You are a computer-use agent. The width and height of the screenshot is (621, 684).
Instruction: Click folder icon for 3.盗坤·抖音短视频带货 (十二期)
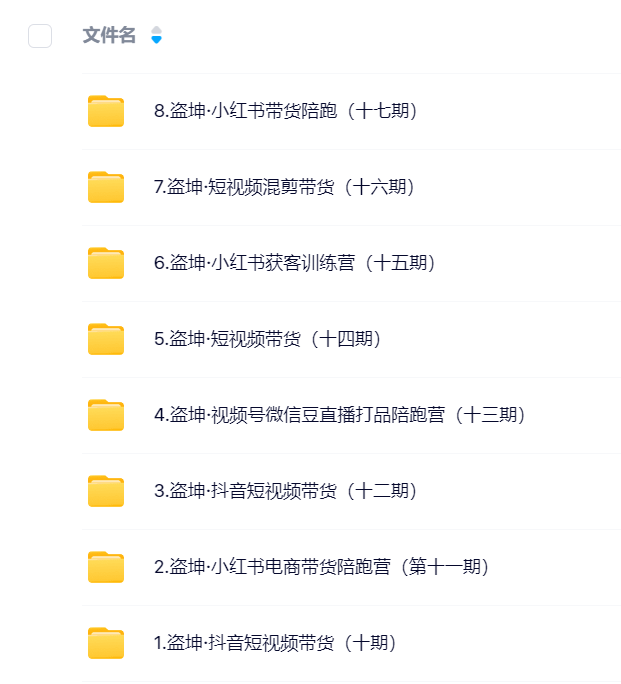tap(106, 491)
